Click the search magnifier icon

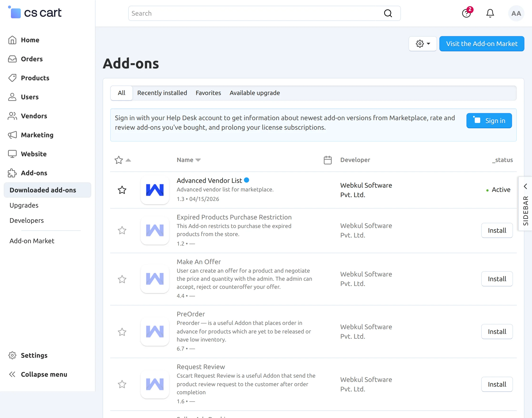tap(388, 13)
